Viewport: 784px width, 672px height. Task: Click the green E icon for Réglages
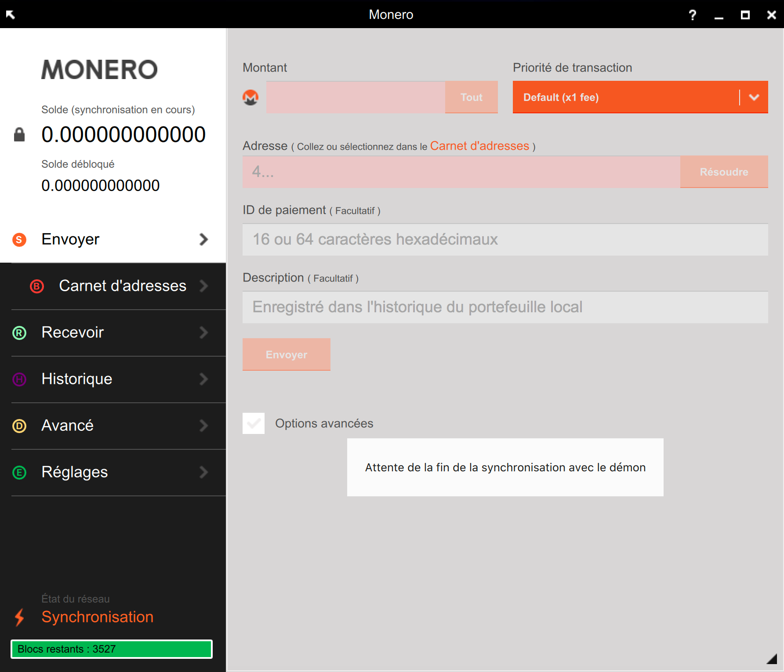coord(19,473)
